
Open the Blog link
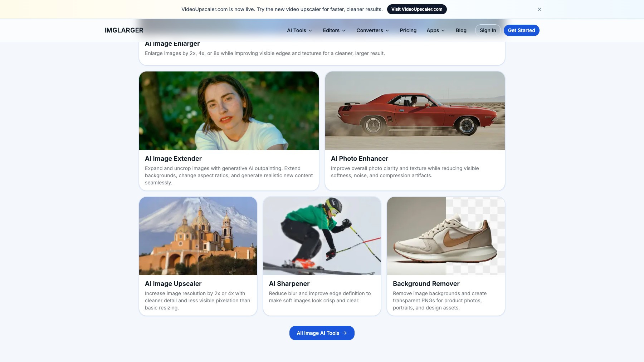click(461, 30)
